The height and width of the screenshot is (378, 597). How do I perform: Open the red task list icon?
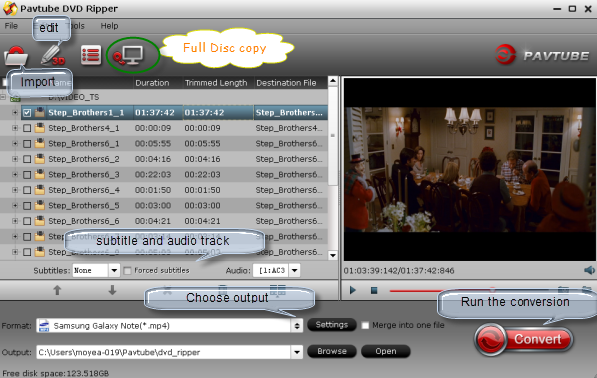91,55
